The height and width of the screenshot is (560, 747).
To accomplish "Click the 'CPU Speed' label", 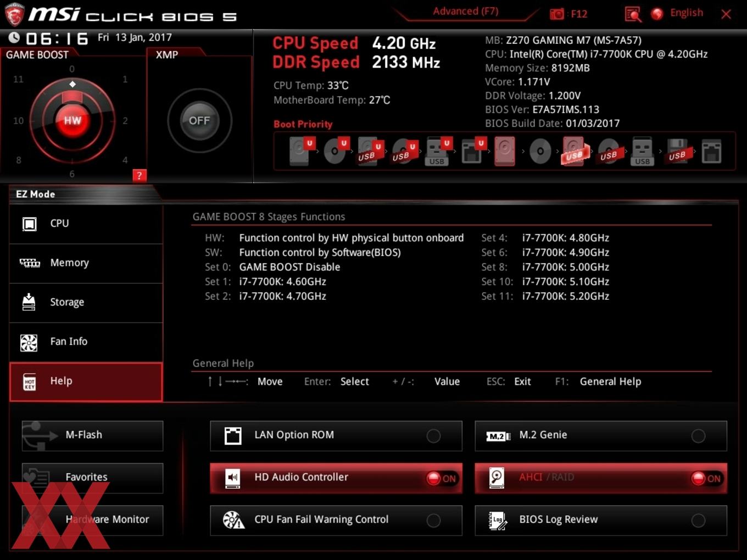I will [315, 43].
